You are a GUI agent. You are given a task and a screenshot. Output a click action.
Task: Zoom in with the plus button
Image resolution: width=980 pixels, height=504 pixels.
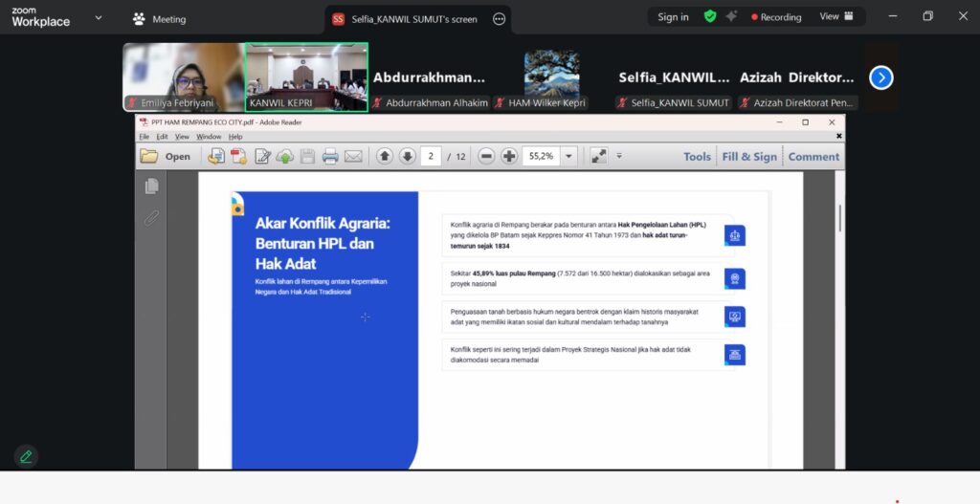point(509,156)
